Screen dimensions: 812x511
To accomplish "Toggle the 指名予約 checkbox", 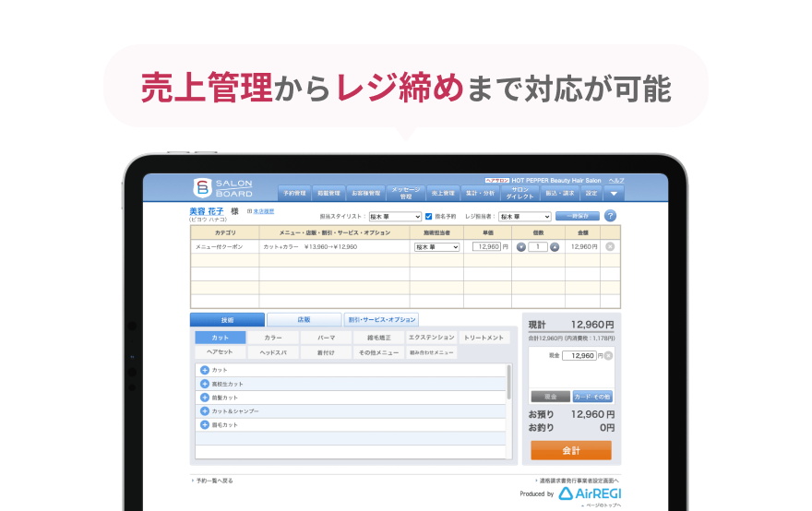I will coord(428,217).
